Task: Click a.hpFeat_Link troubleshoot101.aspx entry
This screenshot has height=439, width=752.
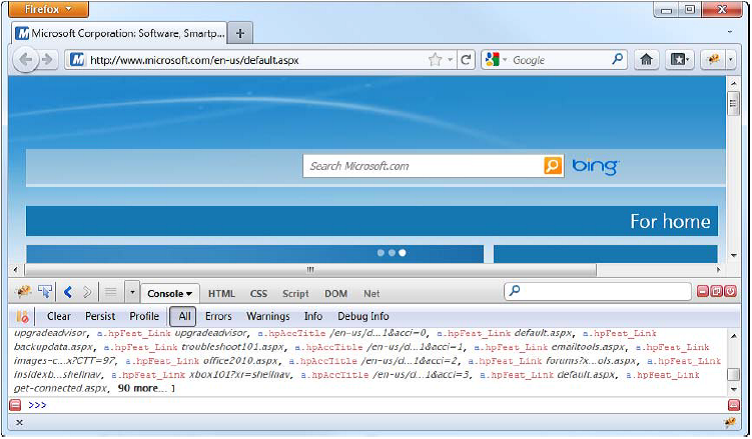Action: point(195,347)
